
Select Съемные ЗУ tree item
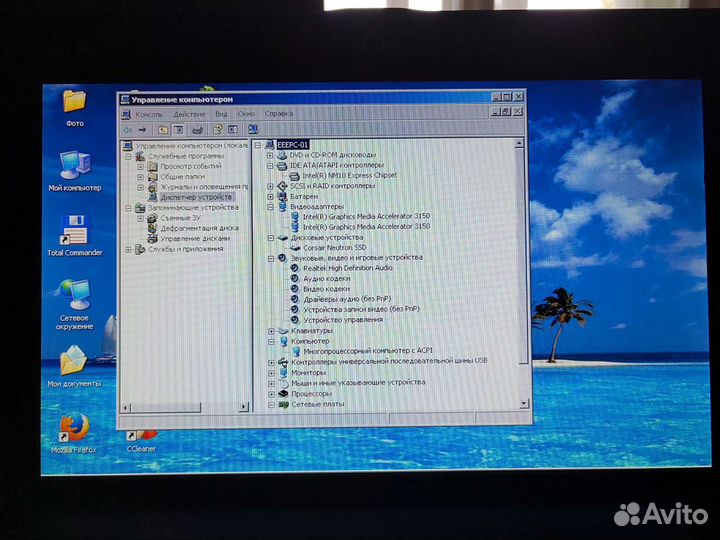(180, 218)
